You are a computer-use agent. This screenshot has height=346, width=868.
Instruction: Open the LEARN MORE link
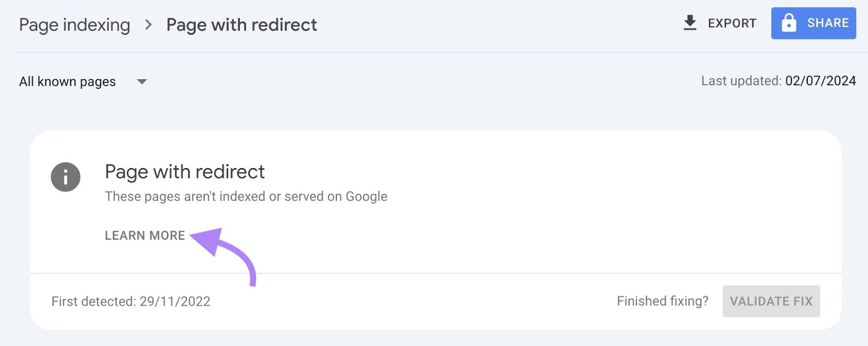144,235
